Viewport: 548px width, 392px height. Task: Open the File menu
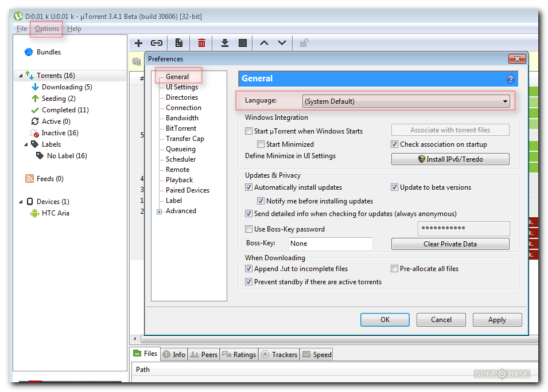pyautogui.click(x=22, y=29)
